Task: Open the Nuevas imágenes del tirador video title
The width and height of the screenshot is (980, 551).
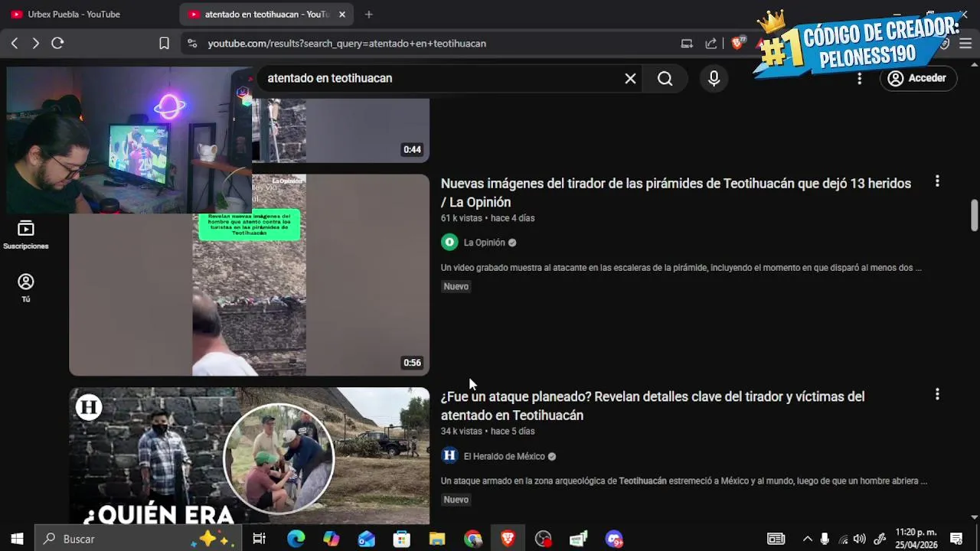Action: pyautogui.click(x=675, y=193)
